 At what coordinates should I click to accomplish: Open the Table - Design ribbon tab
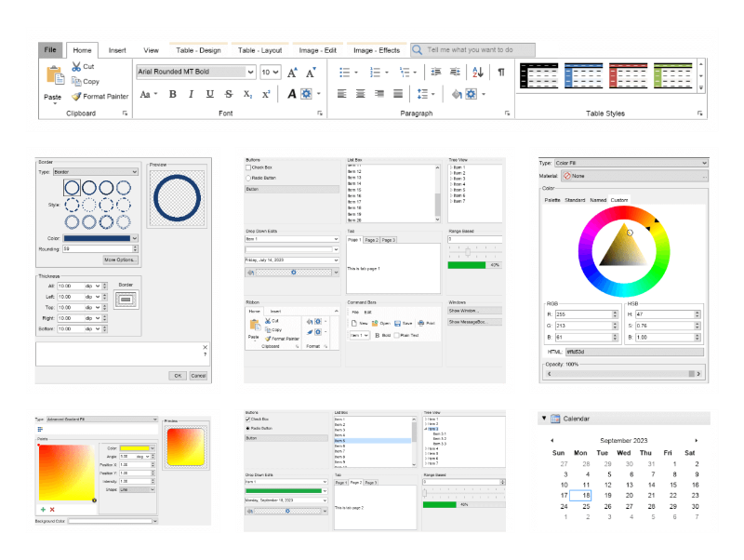[x=198, y=50]
